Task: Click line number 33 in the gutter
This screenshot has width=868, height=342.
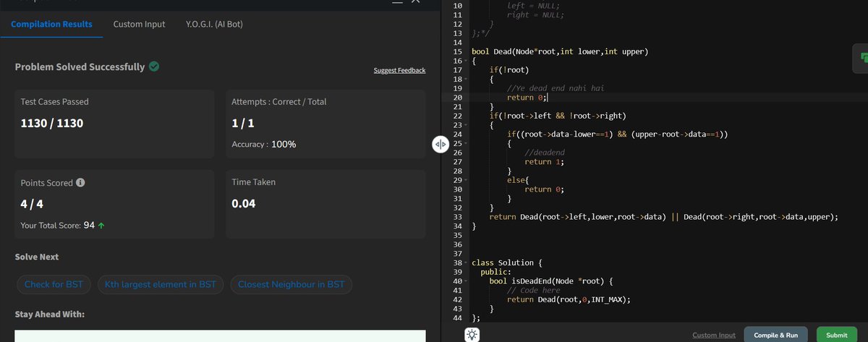Action: (456, 216)
